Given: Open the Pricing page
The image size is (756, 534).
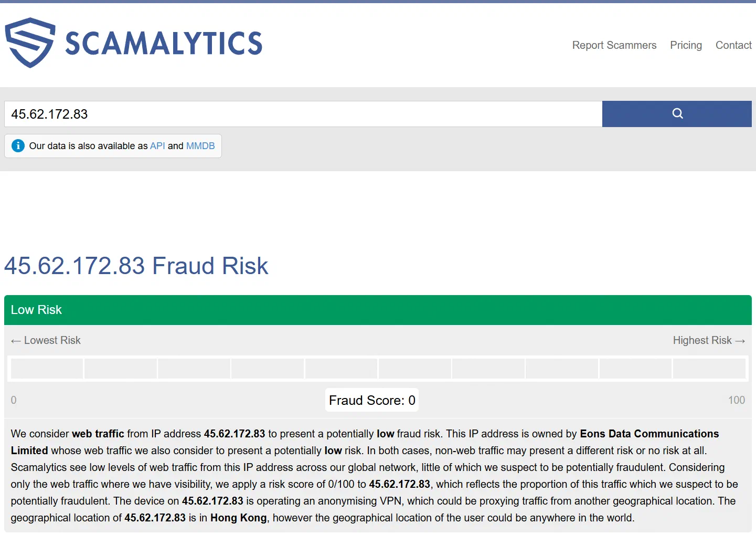Looking at the screenshot, I should (x=686, y=45).
